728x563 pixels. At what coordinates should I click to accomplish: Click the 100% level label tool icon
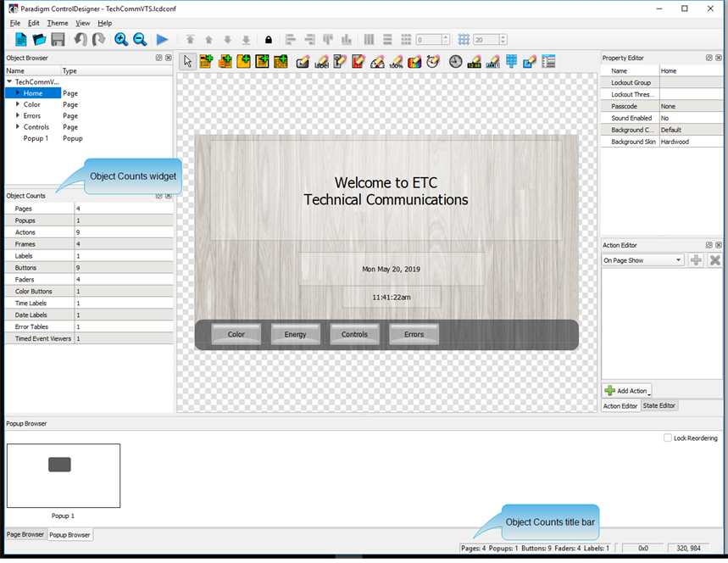[x=396, y=62]
